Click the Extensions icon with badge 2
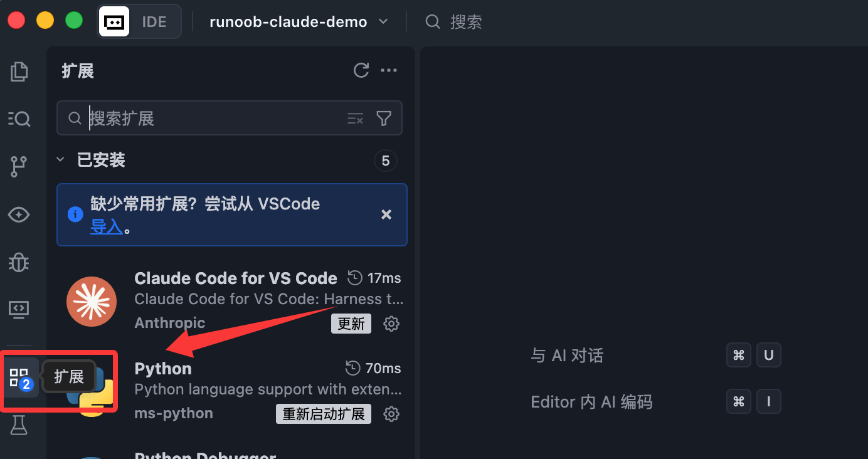Screen dimensions: 868x459 [19, 378]
